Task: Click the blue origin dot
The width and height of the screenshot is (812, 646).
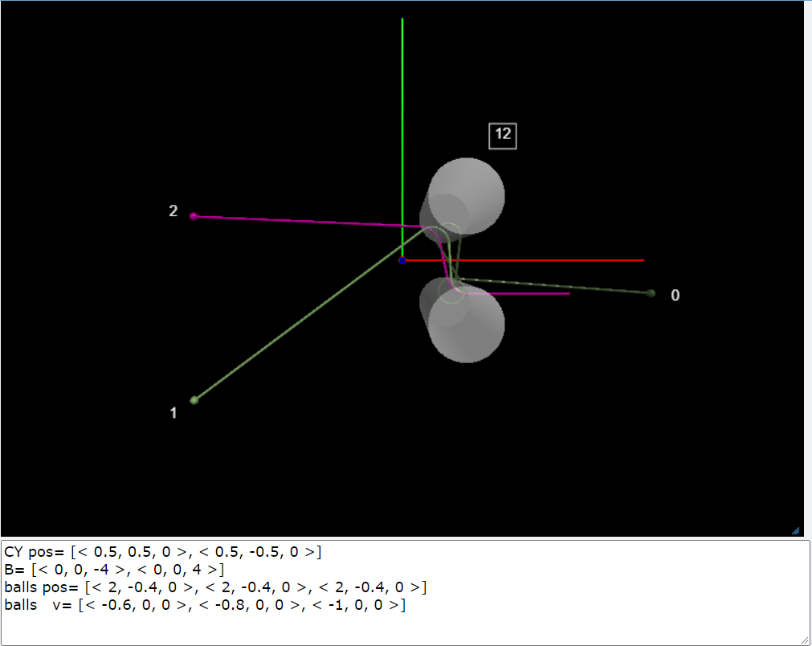Action: [402, 260]
